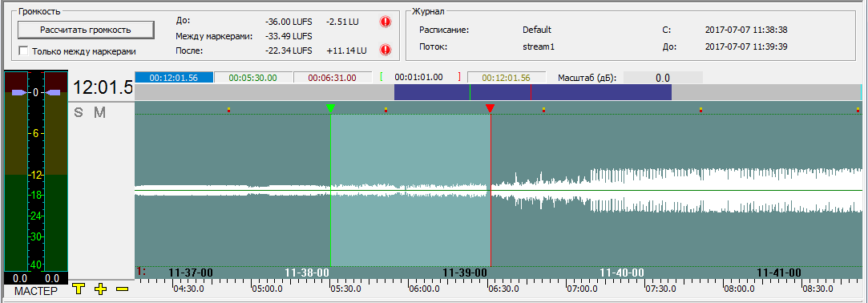Select the green start marker triangle
This screenshot has width=868, height=303.
tap(330, 108)
